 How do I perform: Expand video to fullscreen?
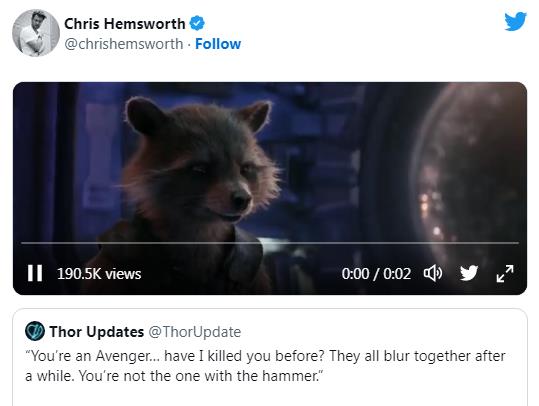(x=505, y=273)
